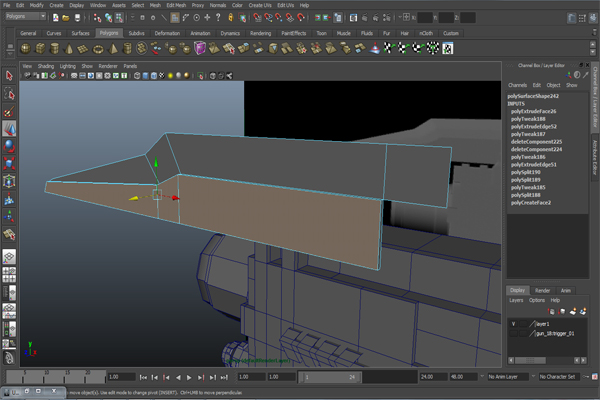600x400 pixels.
Task: Switch to the Rendering shelf tab
Action: 260,33
